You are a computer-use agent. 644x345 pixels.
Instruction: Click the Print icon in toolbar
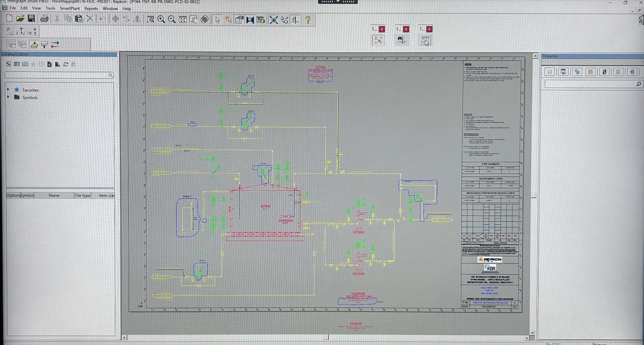point(44,19)
